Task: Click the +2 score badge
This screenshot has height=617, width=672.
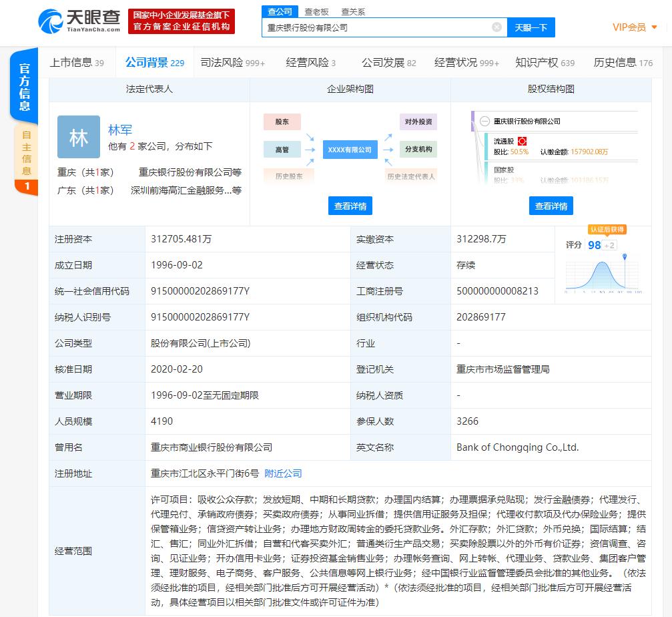Action: coord(610,245)
